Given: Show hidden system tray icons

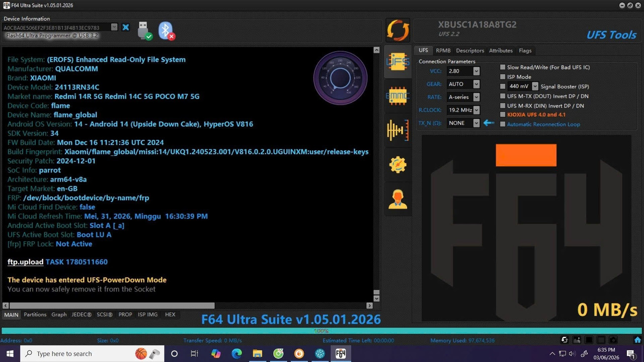Looking at the screenshot, I should pos(552,353).
